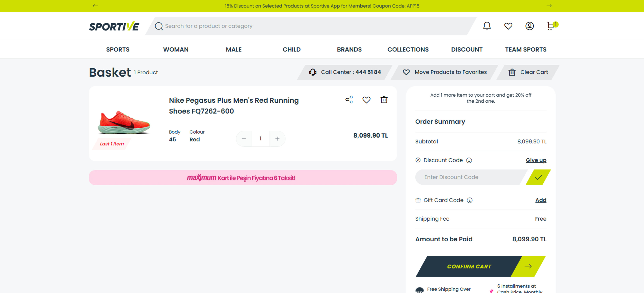Click the heart in Move Products to Favorites
The height and width of the screenshot is (293, 644).
point(406,72)
